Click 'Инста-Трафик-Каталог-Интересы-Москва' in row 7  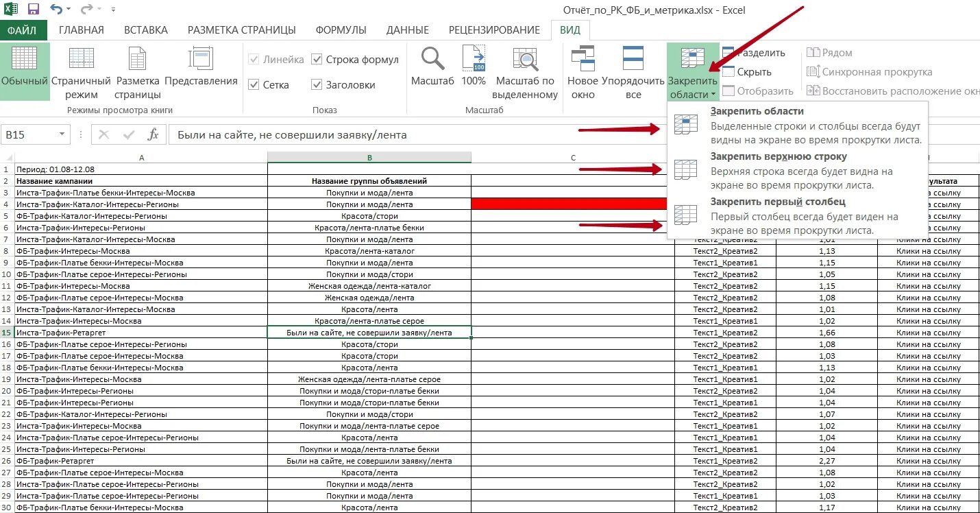[x=141, y=239]
